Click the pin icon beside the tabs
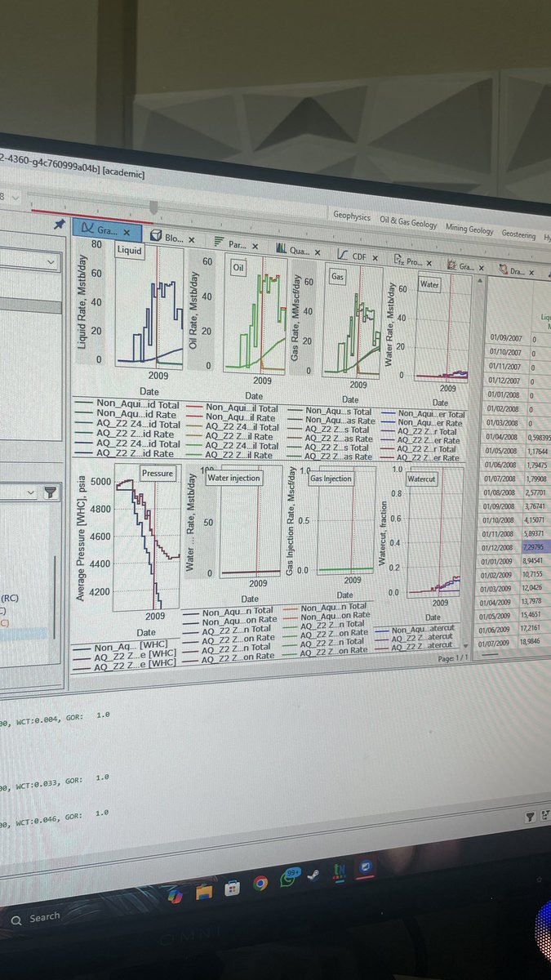Screen dimensions: 551x980 [59, 225]
